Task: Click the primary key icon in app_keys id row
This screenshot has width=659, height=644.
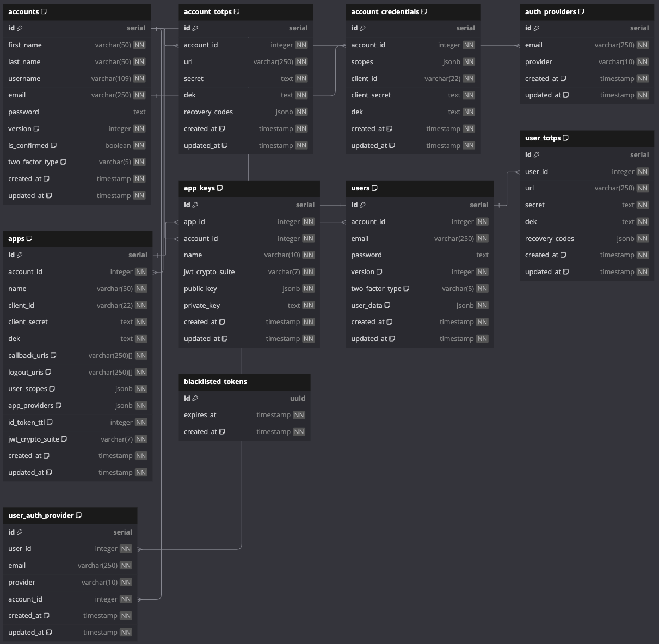Action: tap(195, 205)
